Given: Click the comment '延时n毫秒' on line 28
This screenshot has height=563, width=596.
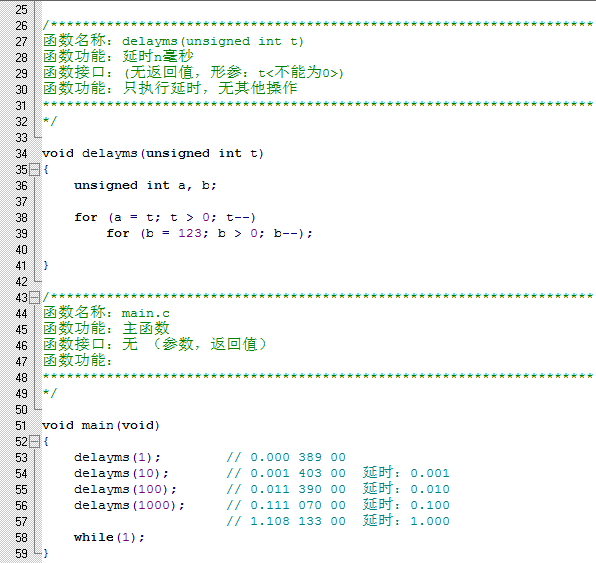Looking at the screenshot, I should (158, 57).
